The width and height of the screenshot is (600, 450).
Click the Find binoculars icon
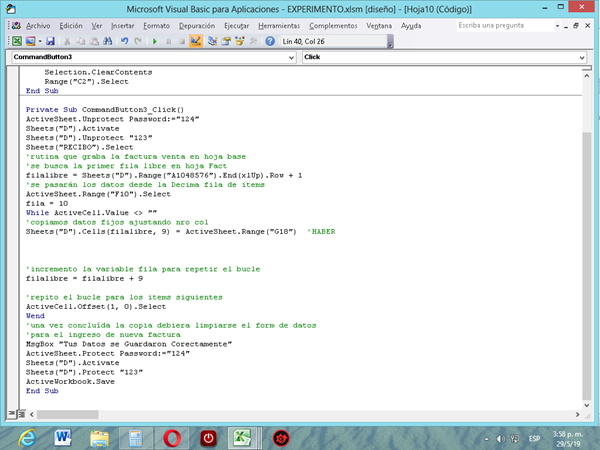pyautogui.click(x=108, y=41)
